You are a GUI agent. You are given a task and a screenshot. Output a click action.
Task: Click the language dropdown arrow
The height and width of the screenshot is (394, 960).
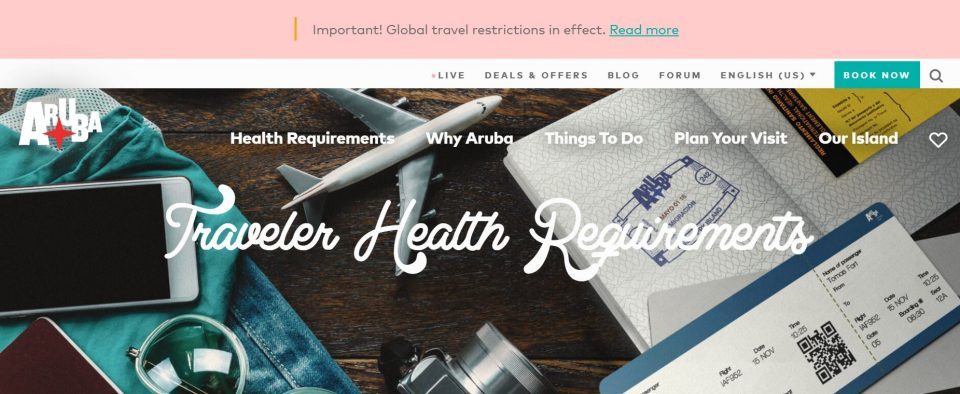point(812,75)
